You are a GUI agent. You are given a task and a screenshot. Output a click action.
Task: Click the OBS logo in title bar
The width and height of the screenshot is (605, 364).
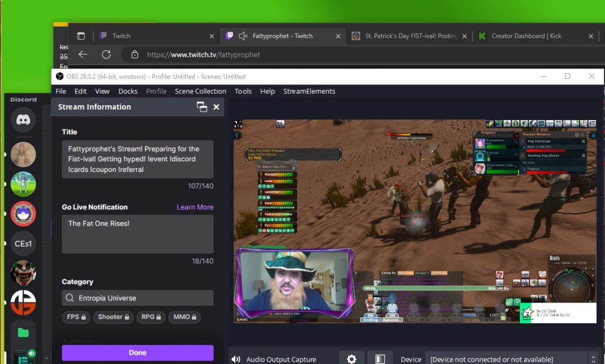coord(60,76)
